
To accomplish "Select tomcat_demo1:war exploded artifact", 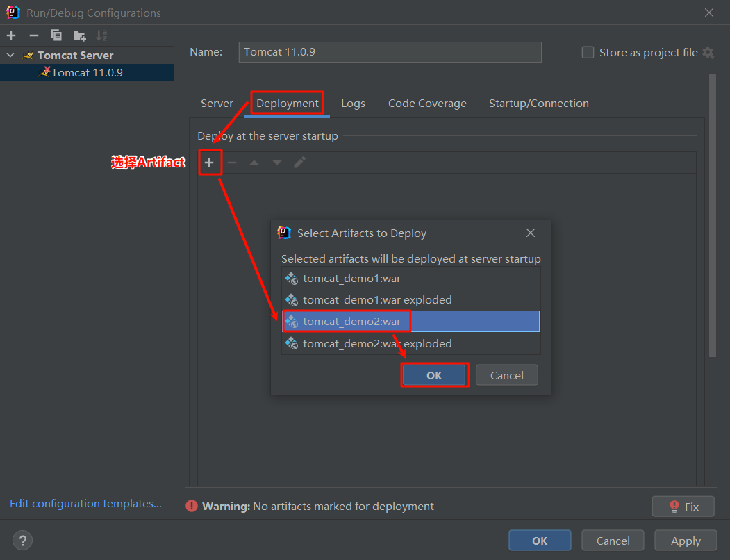I will pyautogui.click(x=410, y=299).
